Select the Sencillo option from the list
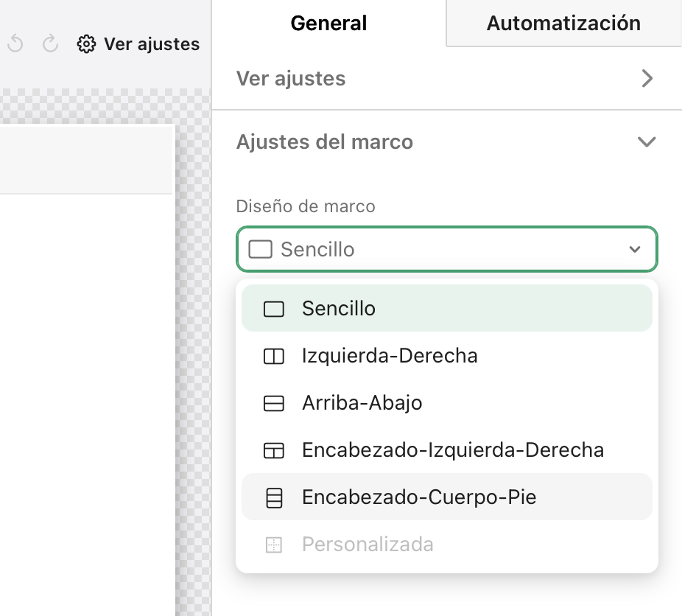 click(x=339, y=309)
